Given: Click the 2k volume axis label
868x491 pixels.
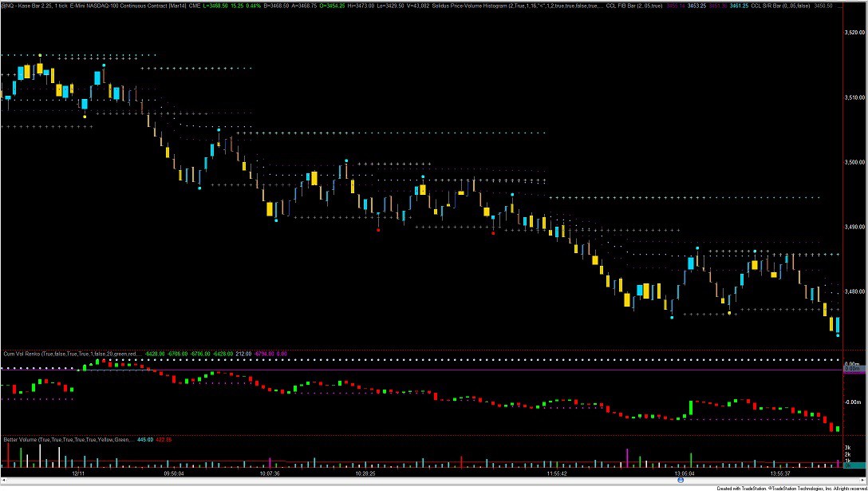Looking at the screenshot, I should [x=847, y=453].
